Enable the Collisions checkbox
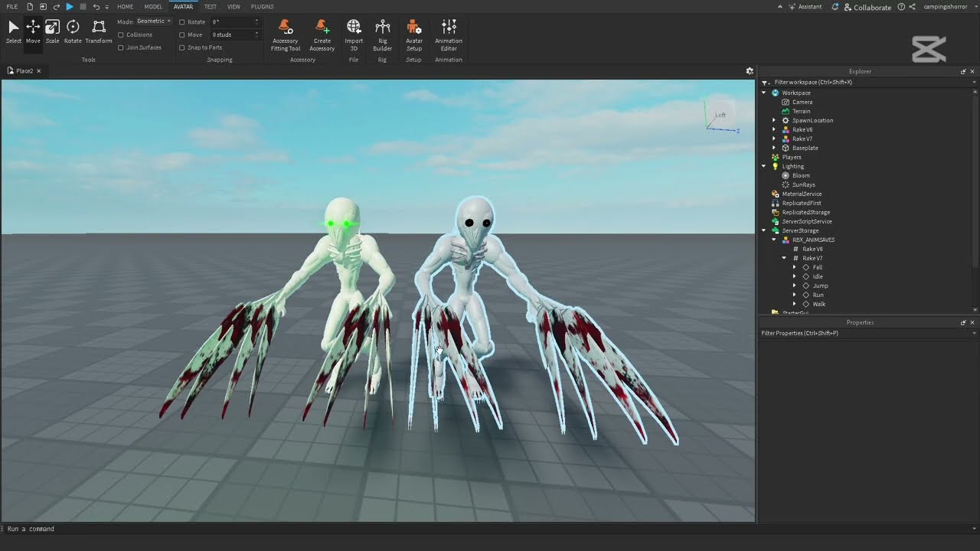 (121, 34)
